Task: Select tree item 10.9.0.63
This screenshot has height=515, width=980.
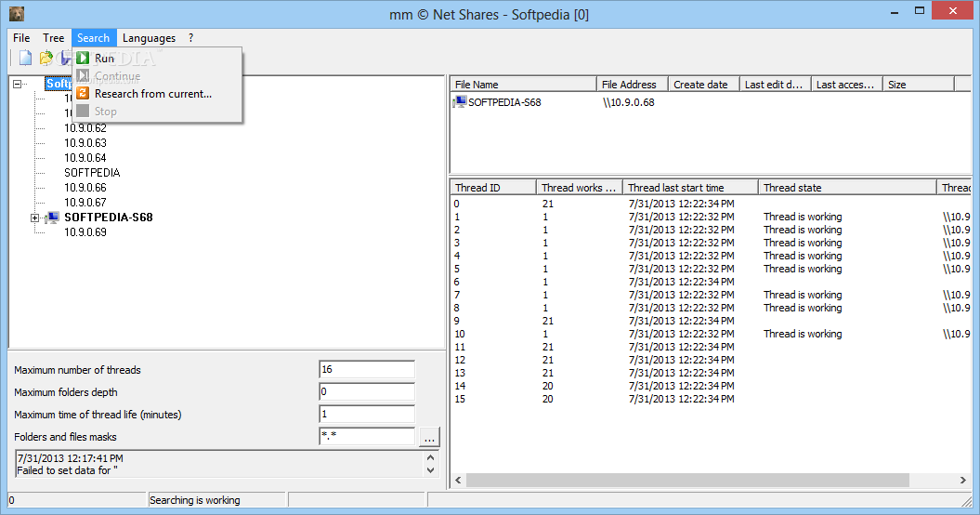Action: (x=85, y=143)
